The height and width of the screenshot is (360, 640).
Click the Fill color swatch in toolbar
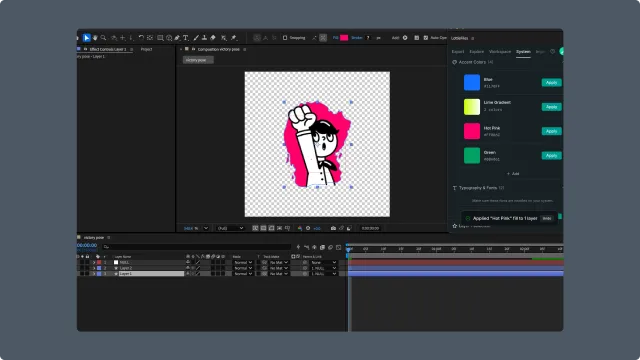(x=344, y=38)
